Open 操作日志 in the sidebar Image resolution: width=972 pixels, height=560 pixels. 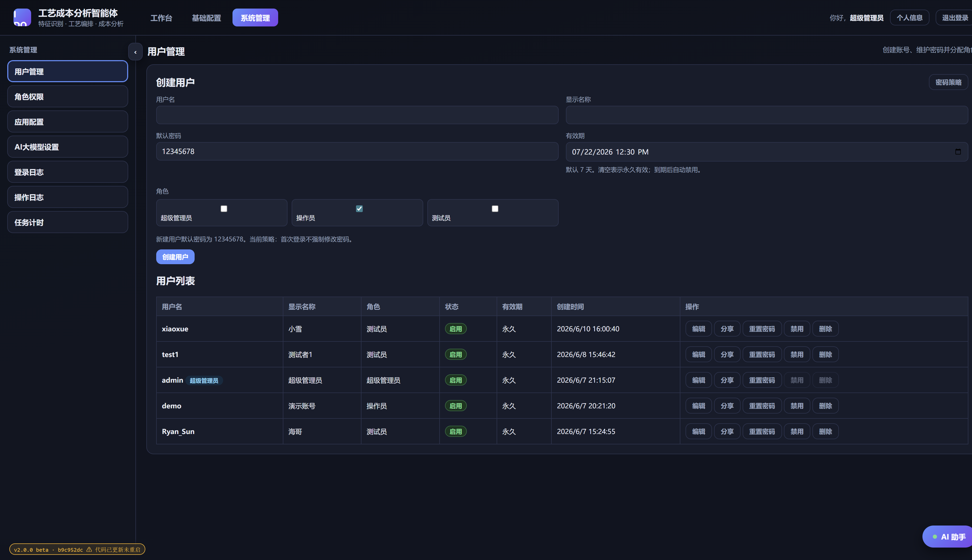pyautogui.click(x=68, y=197)
